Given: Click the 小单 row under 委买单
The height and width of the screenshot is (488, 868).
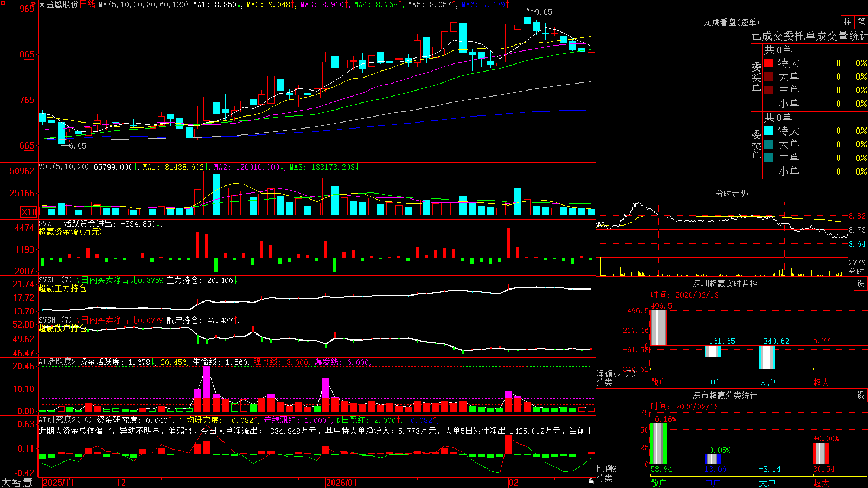Looking at the screenshot, I should click(x=815, y=104).
